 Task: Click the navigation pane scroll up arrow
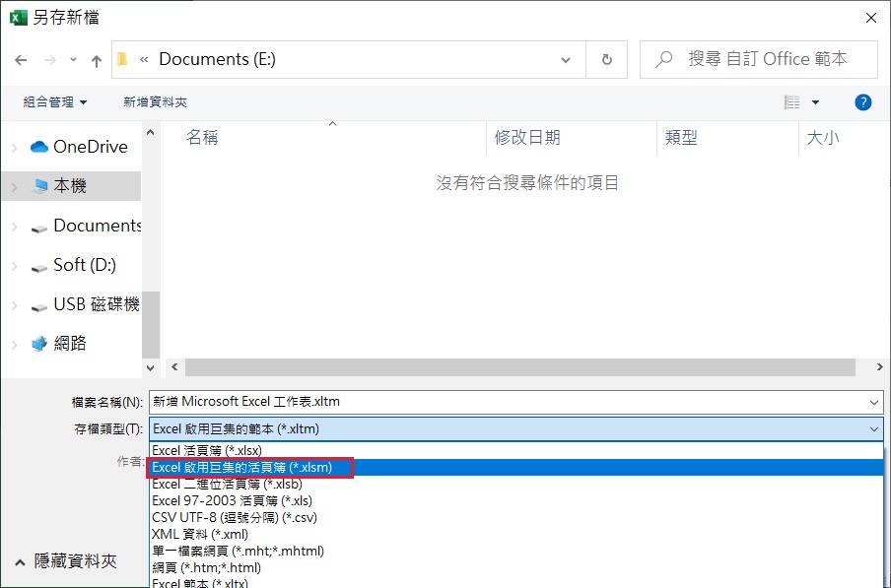[150, 132]
